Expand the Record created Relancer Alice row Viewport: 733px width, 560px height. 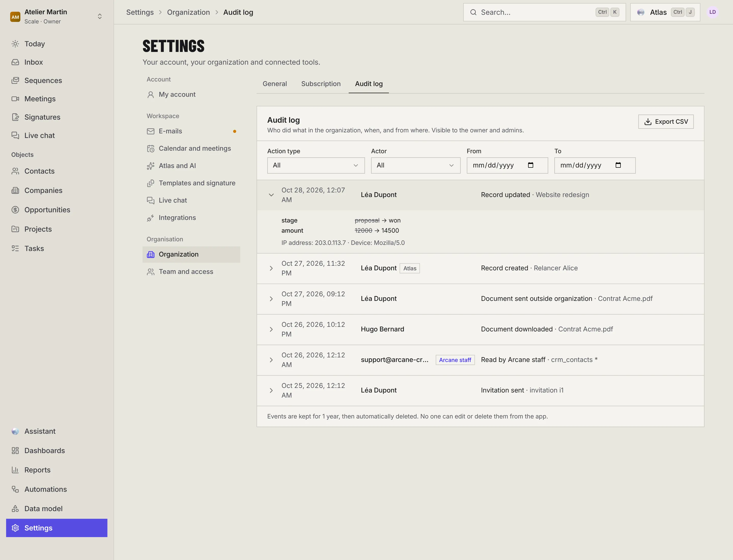[x=271, y=268]
